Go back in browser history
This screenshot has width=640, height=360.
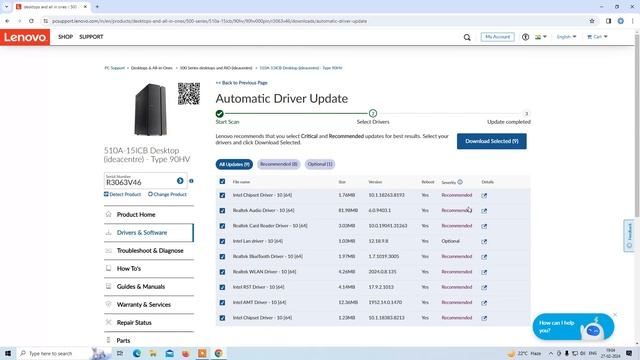7,21
